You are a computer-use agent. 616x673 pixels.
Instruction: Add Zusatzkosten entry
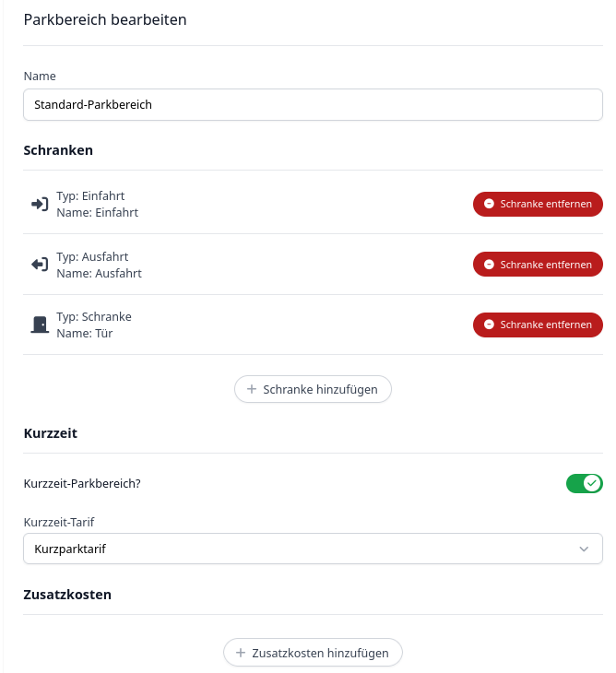[x=313, y=653]
